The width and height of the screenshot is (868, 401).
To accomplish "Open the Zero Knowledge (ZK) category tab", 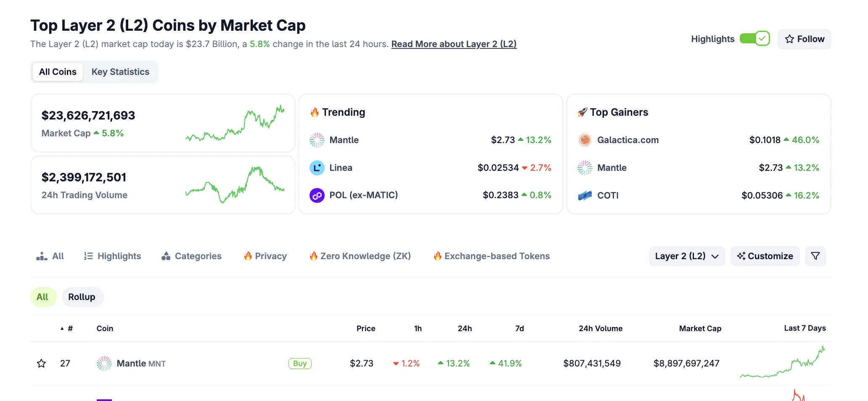I will [360, 256].
